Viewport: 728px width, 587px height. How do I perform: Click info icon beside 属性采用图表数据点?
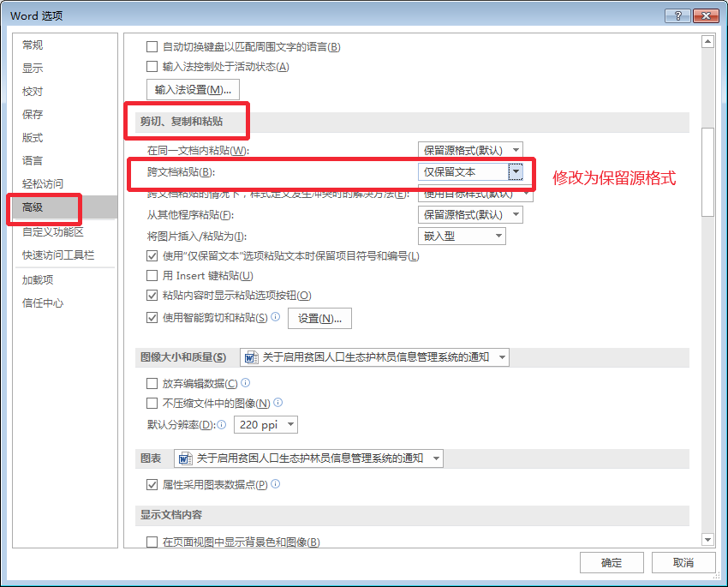(x=275, y=484)
